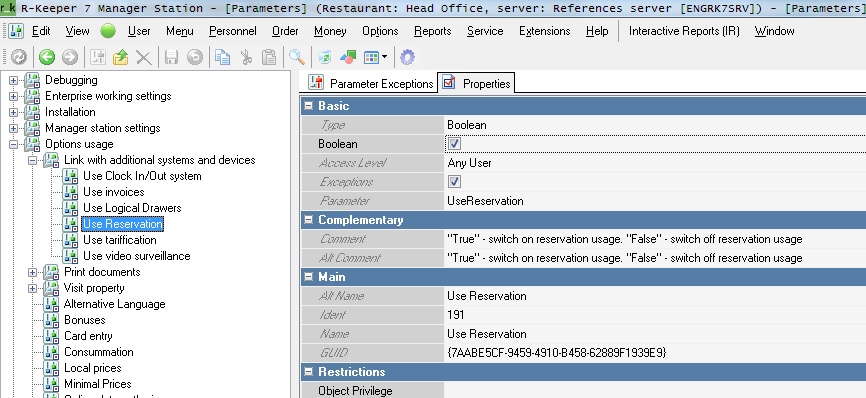Collapse the Complementary section

click(x=309, y=220)
